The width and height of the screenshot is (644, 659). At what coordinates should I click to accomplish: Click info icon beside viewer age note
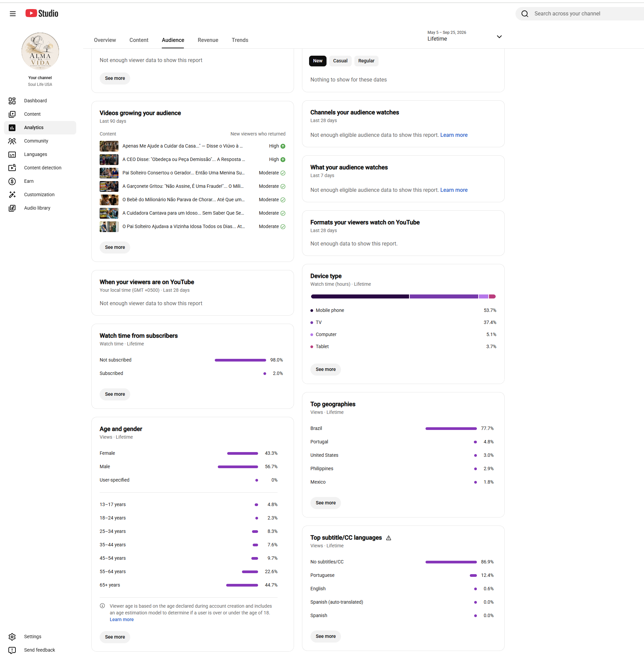(x=102, y=606)
